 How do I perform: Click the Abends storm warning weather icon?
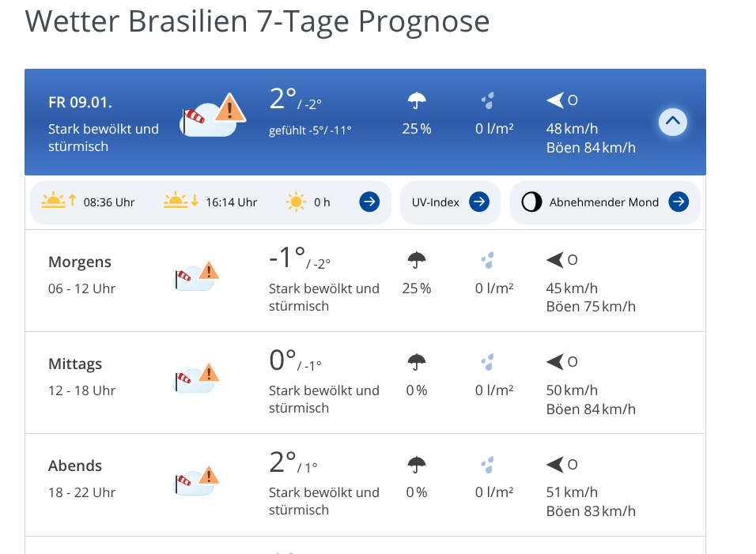[197, 480]
